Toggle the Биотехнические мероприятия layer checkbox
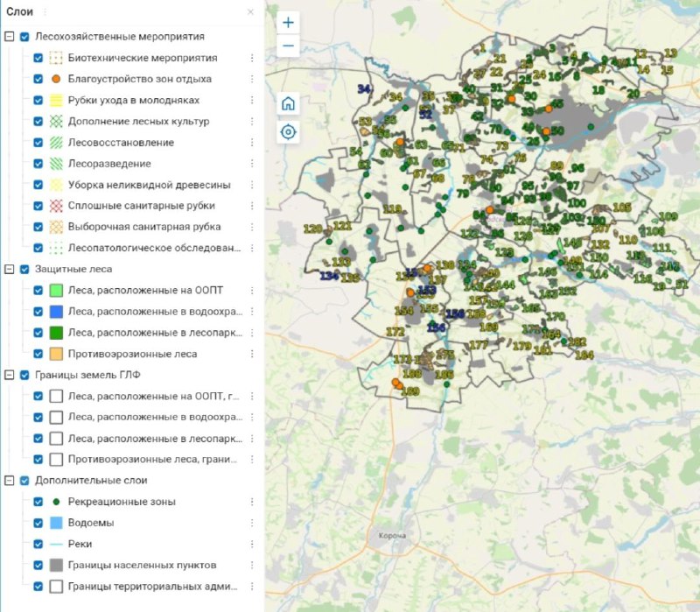700x612 pixels. pos(38,58)
